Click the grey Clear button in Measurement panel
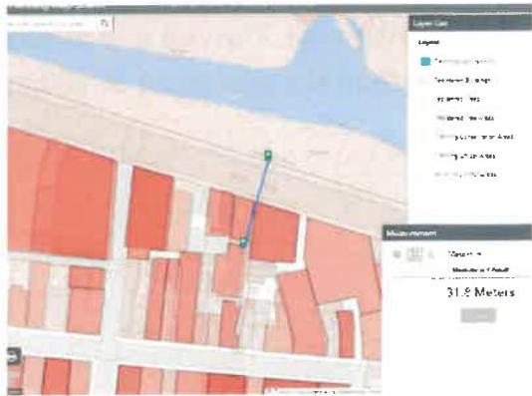 [x=478, y=315]
